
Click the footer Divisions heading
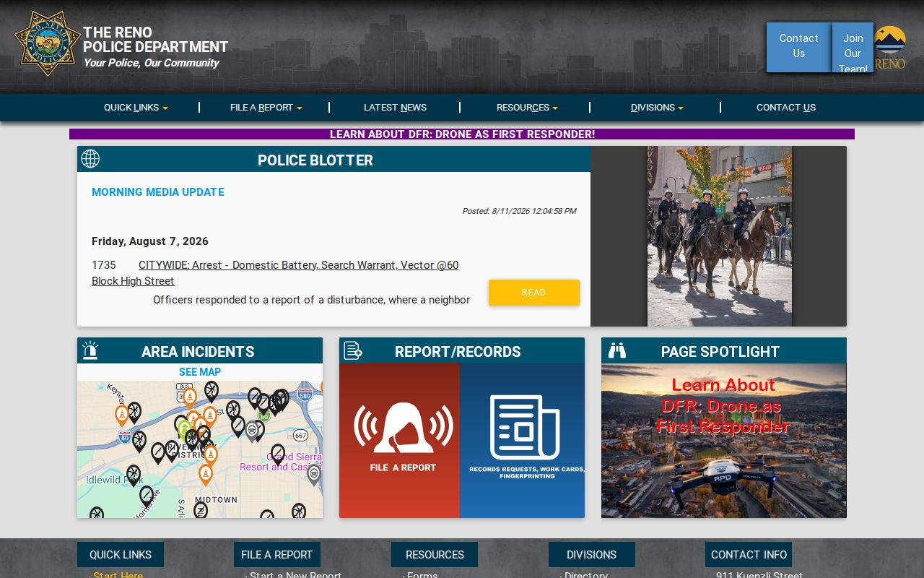[x=592, y=555]
